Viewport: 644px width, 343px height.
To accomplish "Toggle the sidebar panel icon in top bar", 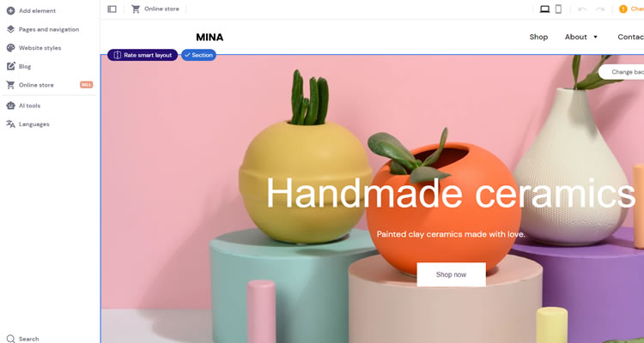I will 112,9.
